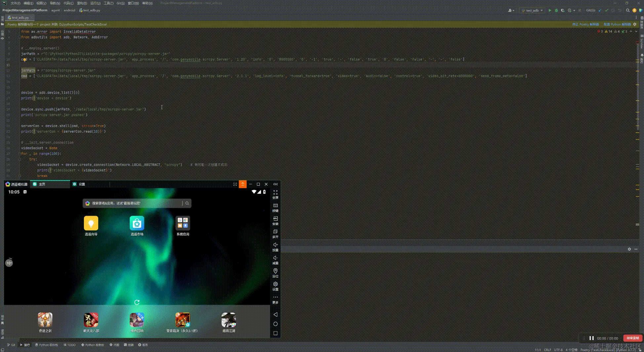
Task: Set virtual location via 定位 icon
Action: pos(275,273)
